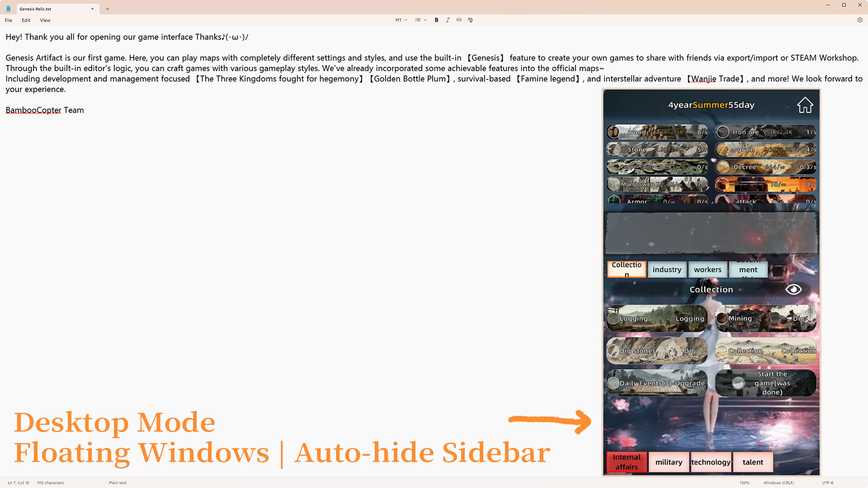Viewport: 868px width, 488px height.
Task: Open the Edit menu
Action: point(26,20)
